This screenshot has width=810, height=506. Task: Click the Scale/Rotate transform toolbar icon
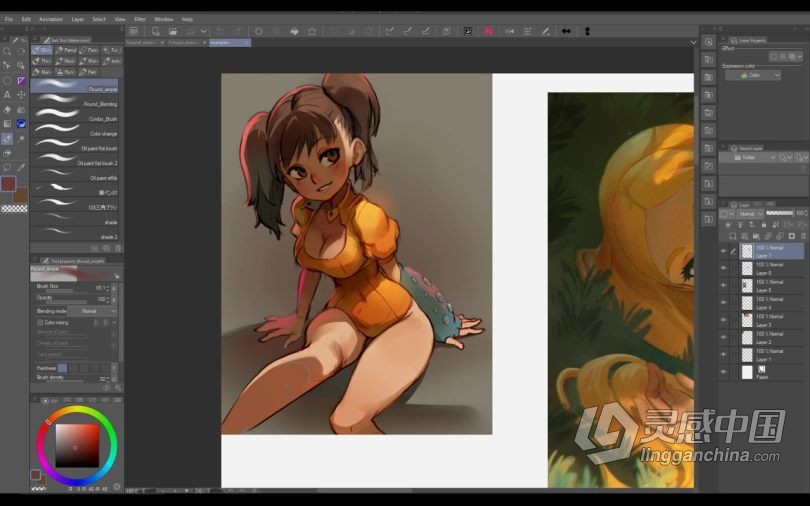(312, 31)
